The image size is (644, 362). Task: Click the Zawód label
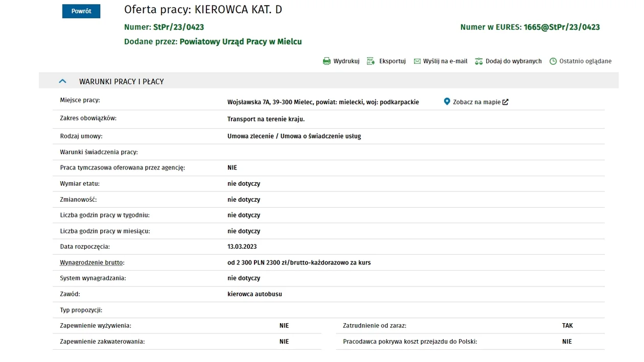[70, 294]
